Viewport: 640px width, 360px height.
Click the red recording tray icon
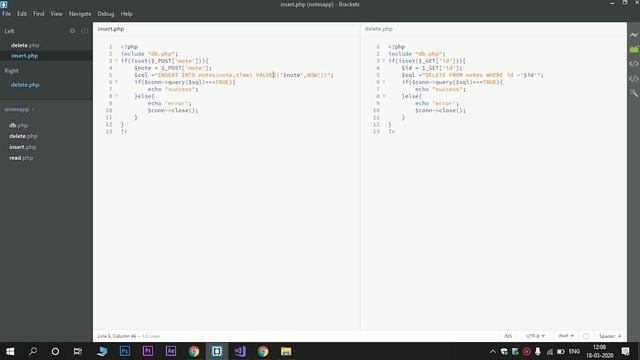point(527,351)
